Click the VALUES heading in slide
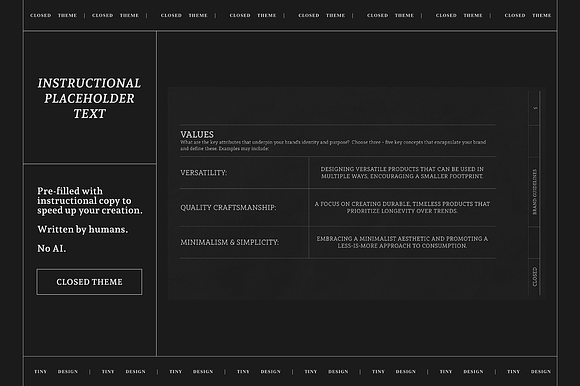 click(197, 134)
